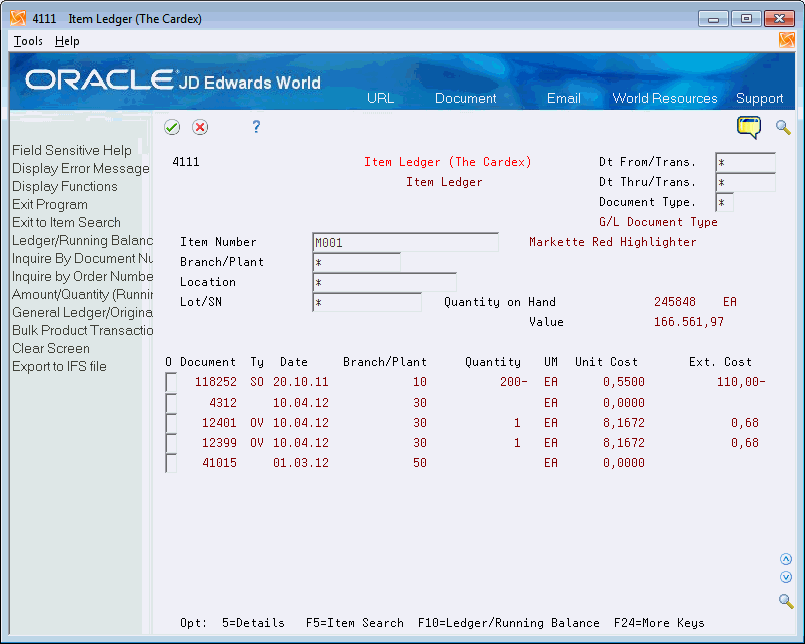Choose Exit Program in sidebar
Viewport: 805px width, 644px height.
click(50, 204)
